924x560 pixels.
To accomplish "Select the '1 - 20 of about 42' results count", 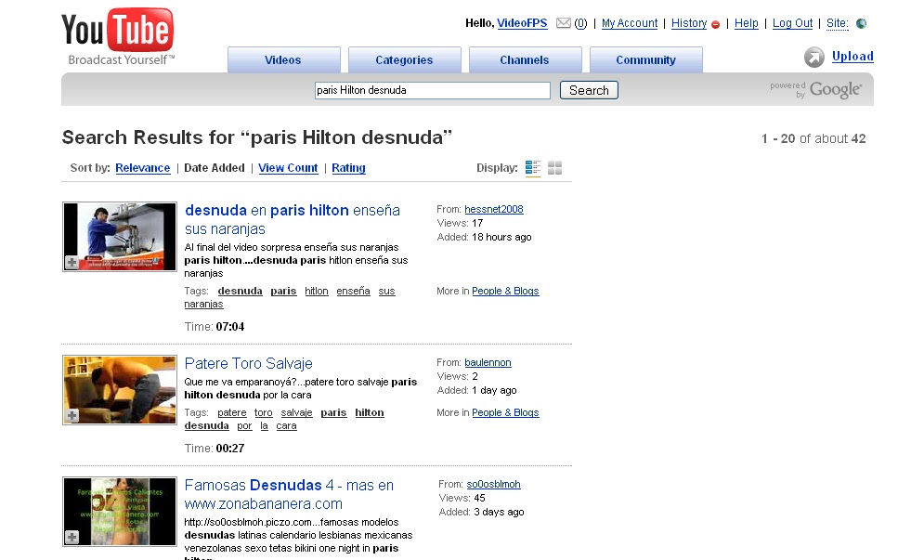I will pos(813,138).
